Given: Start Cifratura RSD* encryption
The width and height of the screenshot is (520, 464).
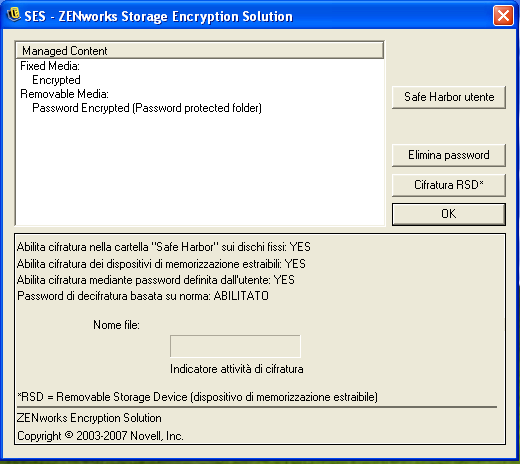Looking at the screenshot, I should tap(449, 185).
